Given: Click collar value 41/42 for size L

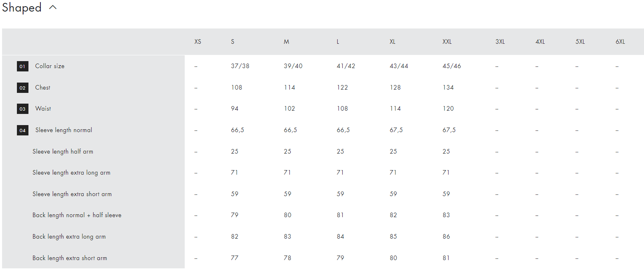Looking at the screenshot, I should tap(346, 66).
